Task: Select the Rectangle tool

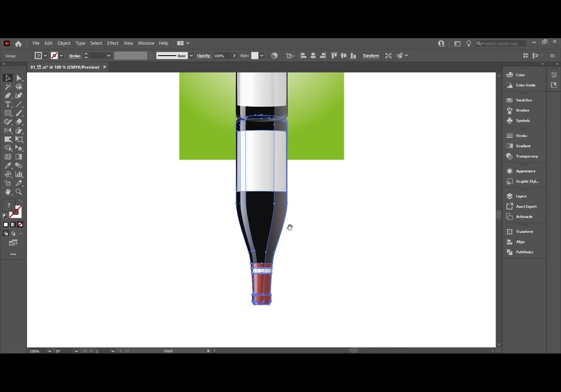Action: click(x=8, y=113)
